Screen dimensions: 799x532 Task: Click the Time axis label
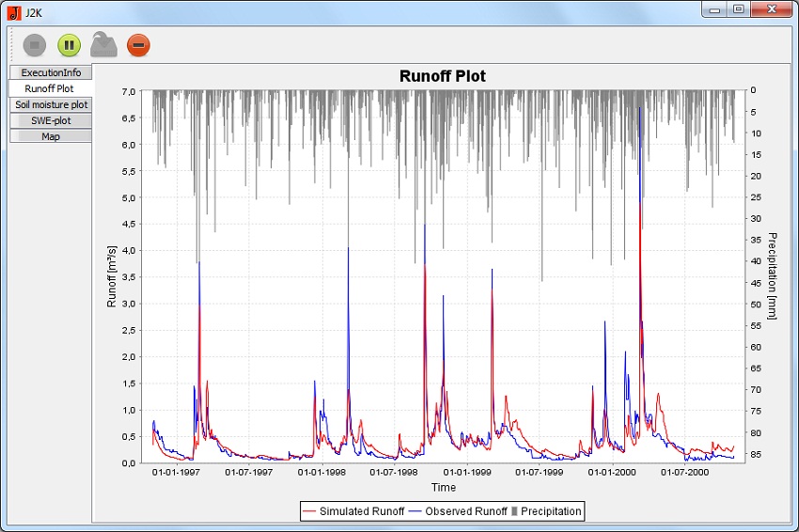444,488
